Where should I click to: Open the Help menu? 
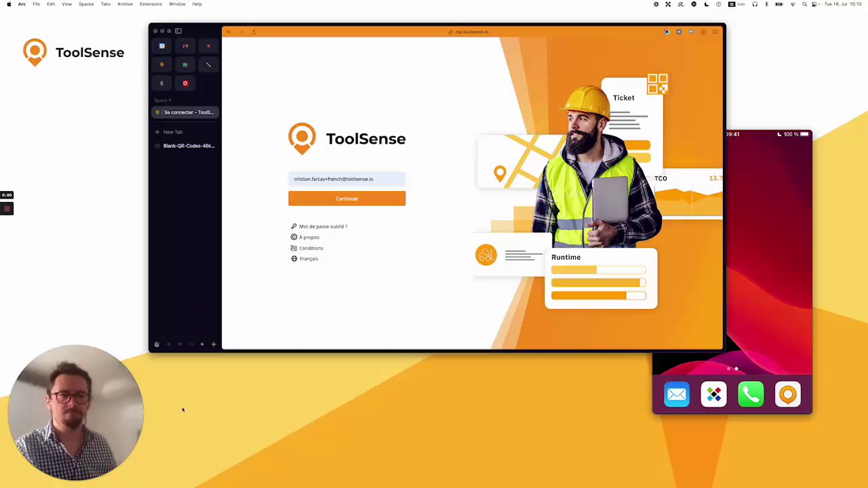coord(197,4)
